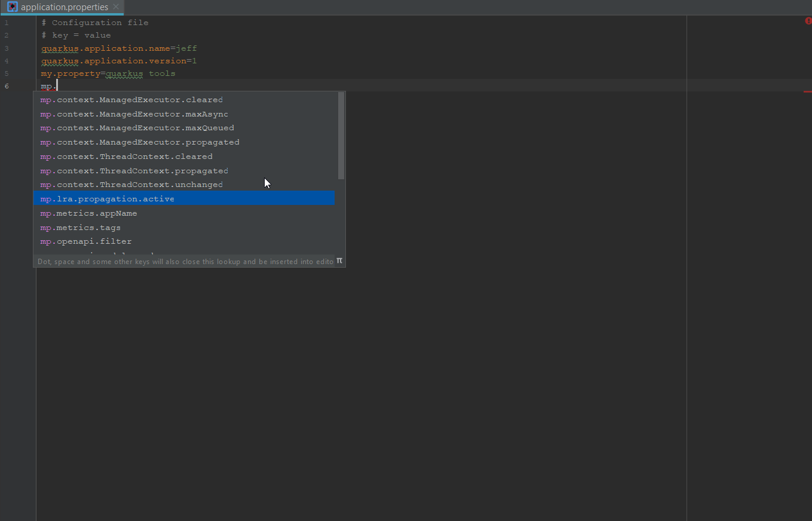Click line number 3 in the gutter
Viewport: 812px width, 521px height.
point(7,48)
